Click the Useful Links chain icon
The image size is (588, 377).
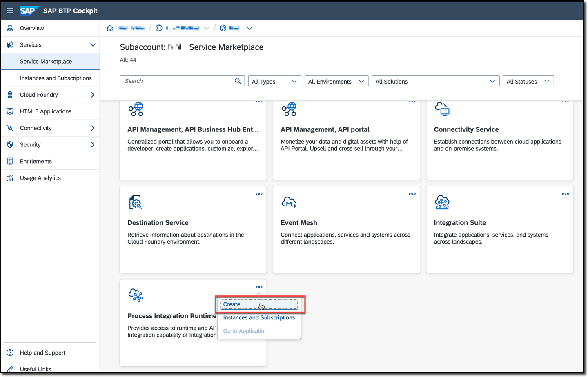[10, 369]
